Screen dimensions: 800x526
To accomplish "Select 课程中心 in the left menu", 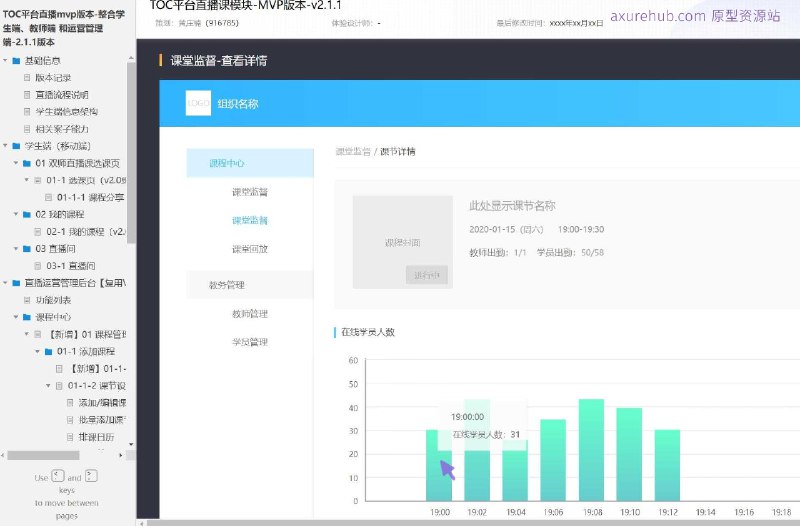I will click(x=250, y=163).
